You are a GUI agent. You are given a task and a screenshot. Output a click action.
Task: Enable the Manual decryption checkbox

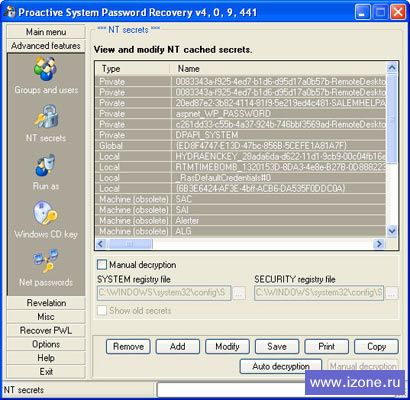pos(102,265)
